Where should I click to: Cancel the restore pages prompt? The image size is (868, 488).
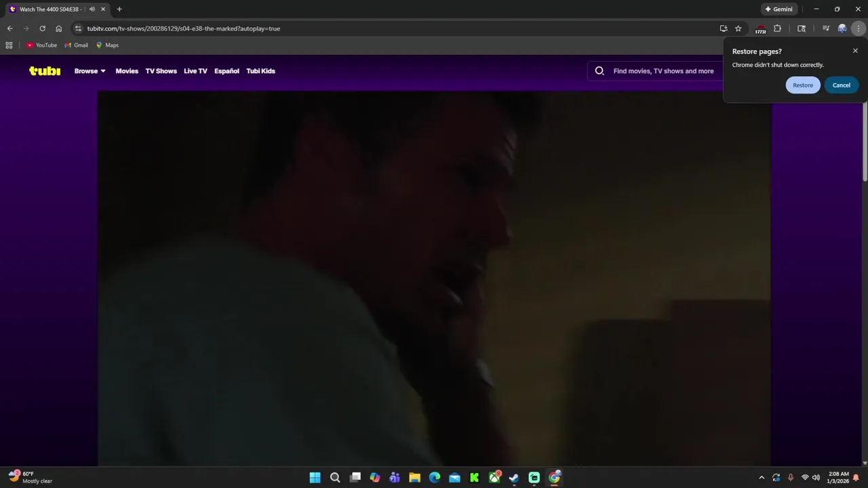pos(842,85)
